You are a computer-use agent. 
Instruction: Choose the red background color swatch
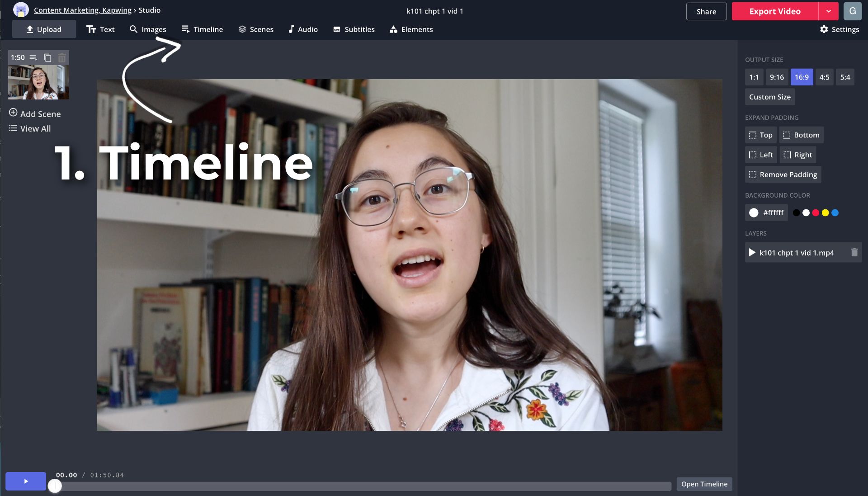[816, 213]
